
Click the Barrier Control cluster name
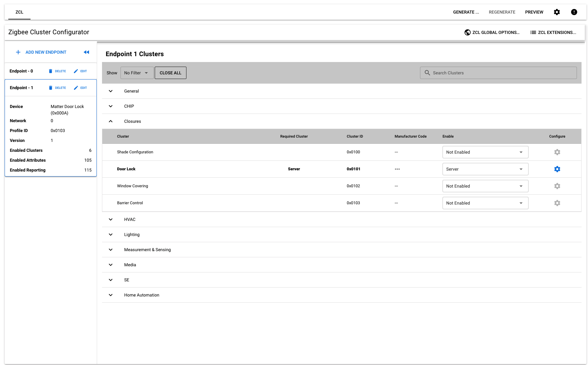click(130, 203)
